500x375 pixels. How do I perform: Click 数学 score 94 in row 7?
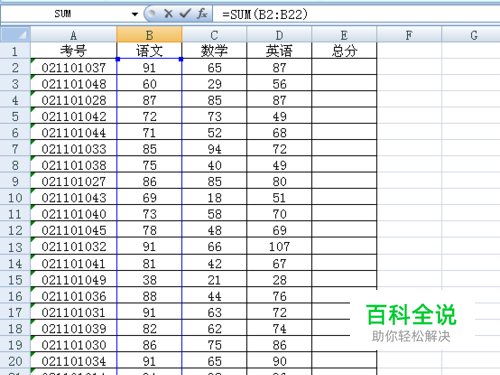214,149
